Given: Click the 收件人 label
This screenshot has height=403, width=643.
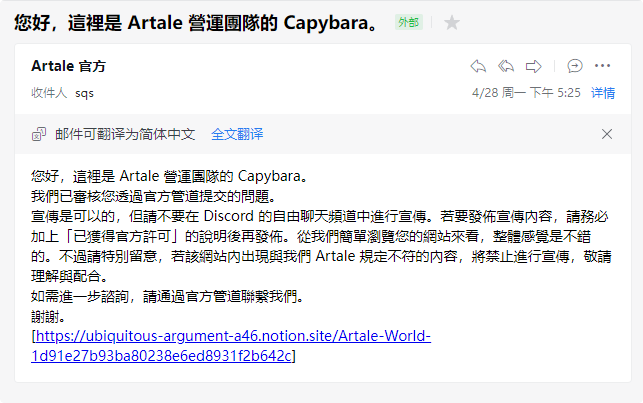Looking at the screenshot, I should pyautogui.click(x=49, y=93).
